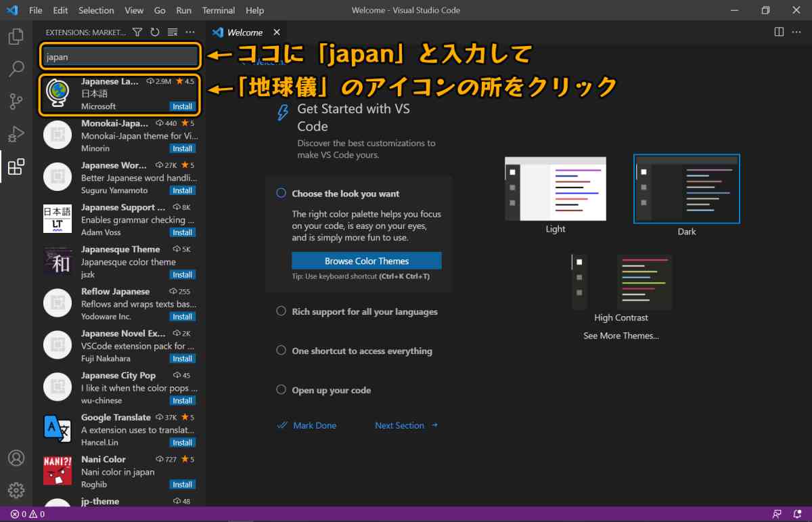Viewport: 812px width, 522px height.
Task: Open extensions view more actions ellipsis
Action: (190, 32)
